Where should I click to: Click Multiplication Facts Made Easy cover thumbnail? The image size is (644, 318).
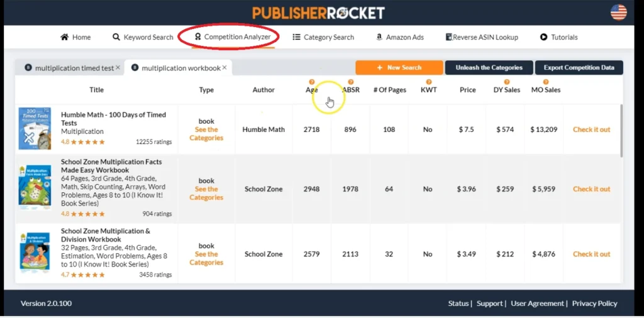[x=35, y=187]
